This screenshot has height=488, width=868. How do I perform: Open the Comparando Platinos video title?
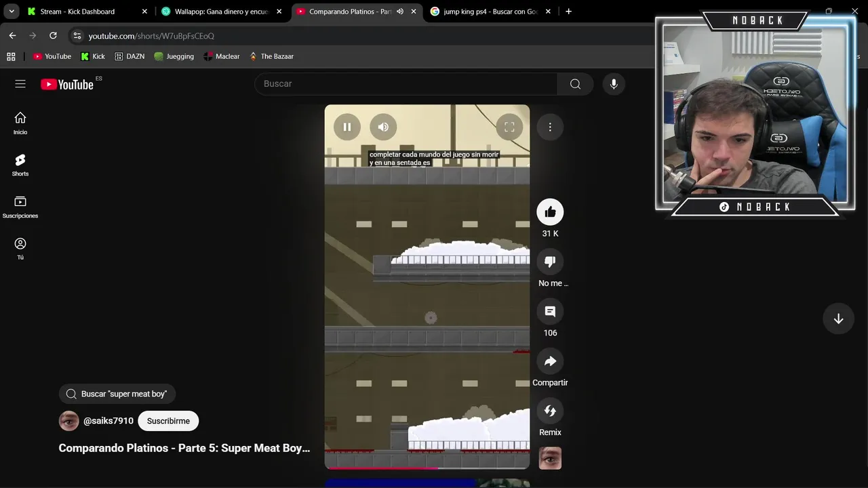click(x=184, y=448)
